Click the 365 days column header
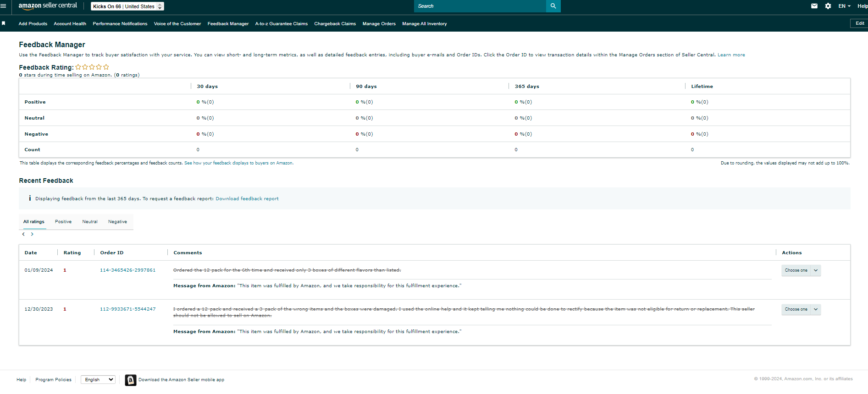 point(527,87)
